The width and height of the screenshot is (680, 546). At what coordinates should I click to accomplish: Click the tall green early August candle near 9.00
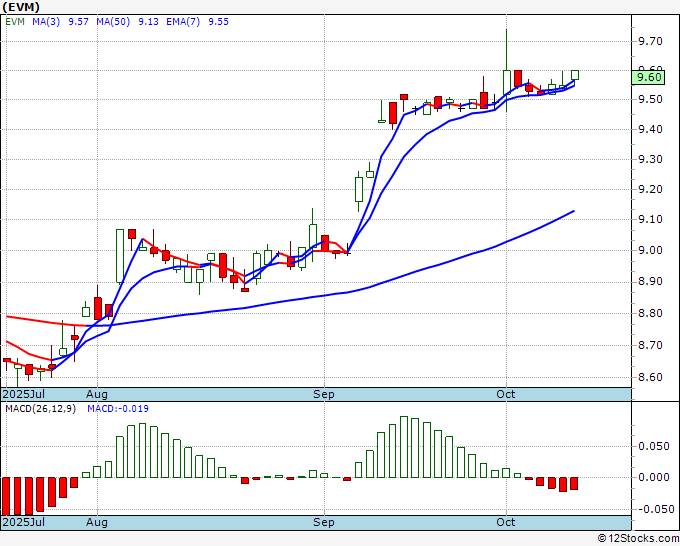pos(120,257)
